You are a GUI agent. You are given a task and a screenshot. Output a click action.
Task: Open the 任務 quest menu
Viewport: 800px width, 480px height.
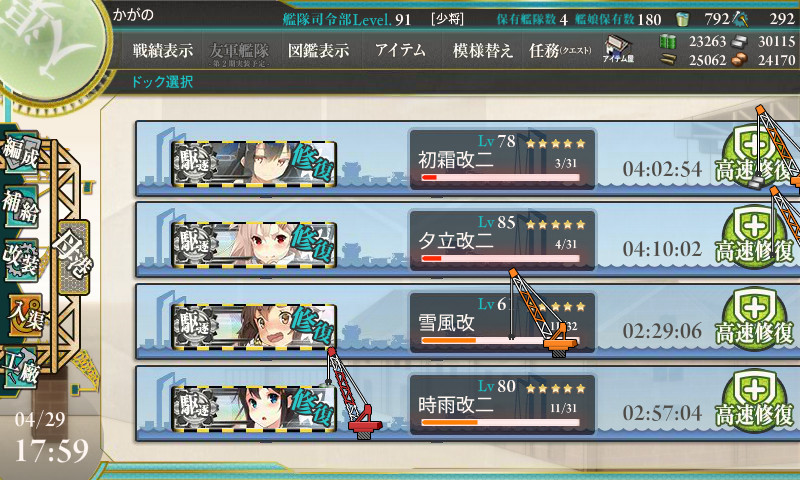click(560, 50)
